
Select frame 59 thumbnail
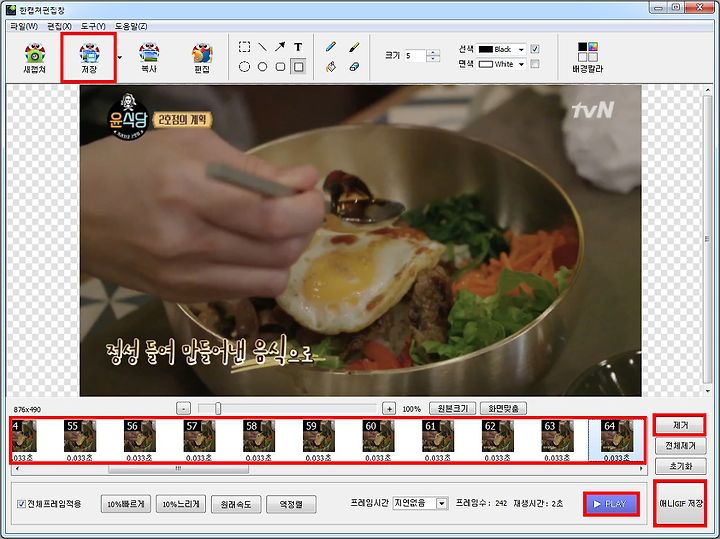319,436
